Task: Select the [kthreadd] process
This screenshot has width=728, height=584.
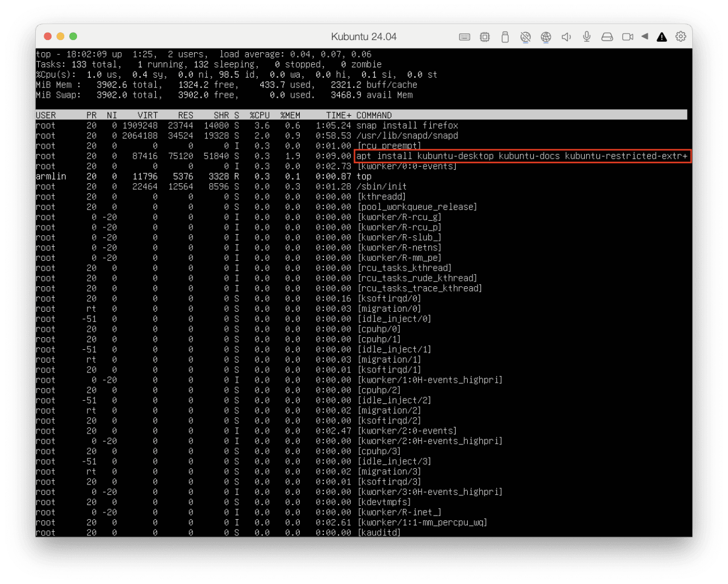Action: [382, 196]
